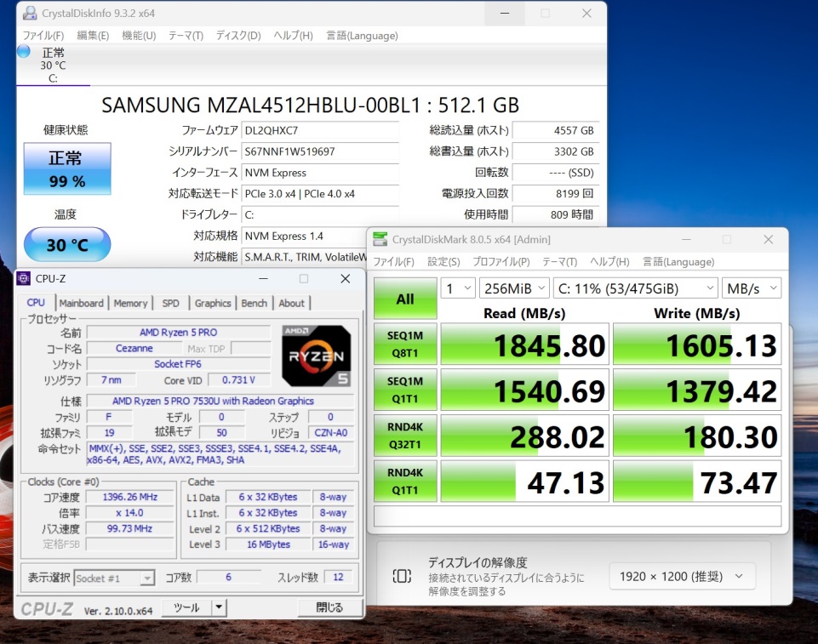This screenshot has height=644, width=818.
Task: Open the test count dropdown showing 1
Action: click(458, 288)
